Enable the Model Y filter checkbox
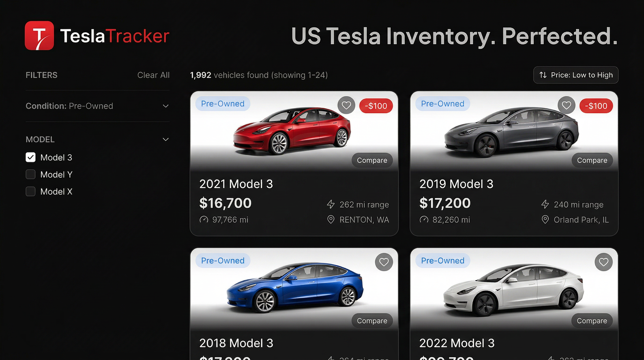 [30, 175]
